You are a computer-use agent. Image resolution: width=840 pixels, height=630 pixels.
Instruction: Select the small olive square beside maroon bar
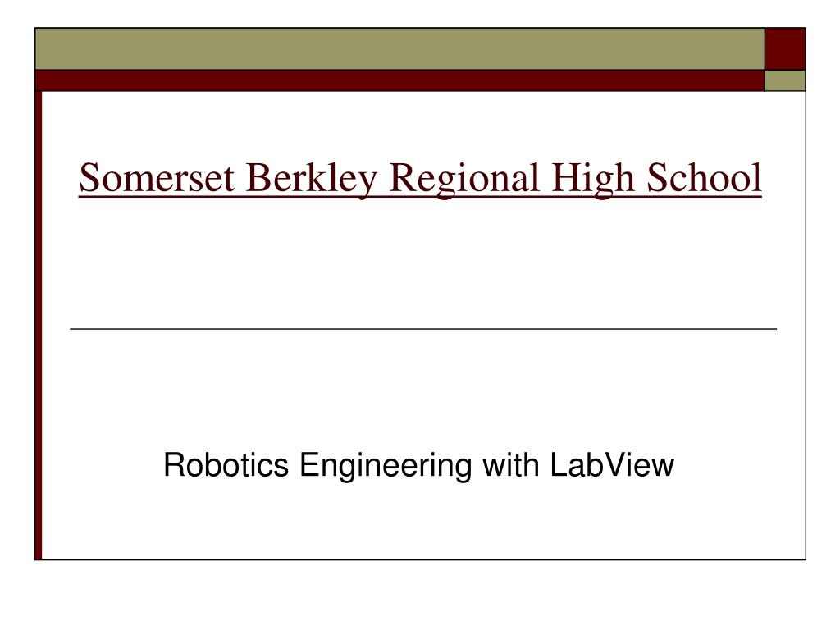(x=785, y=80)
